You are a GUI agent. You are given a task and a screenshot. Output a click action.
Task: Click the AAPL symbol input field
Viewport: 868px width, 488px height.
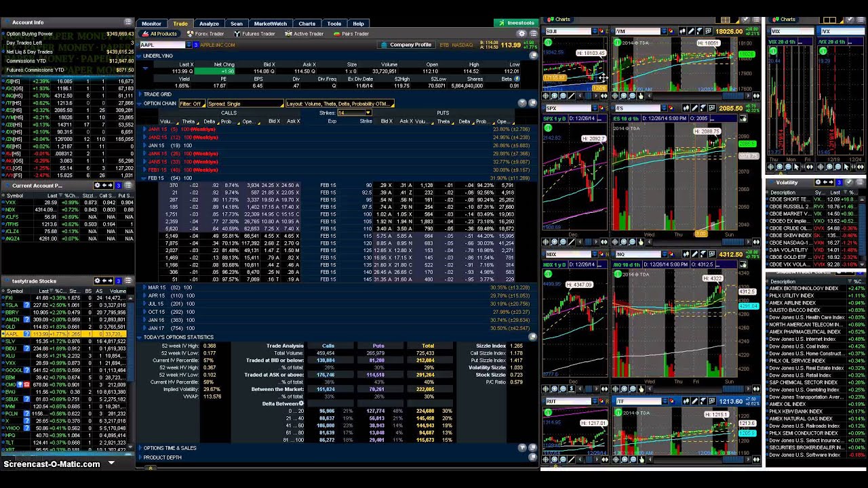point(162,45)
